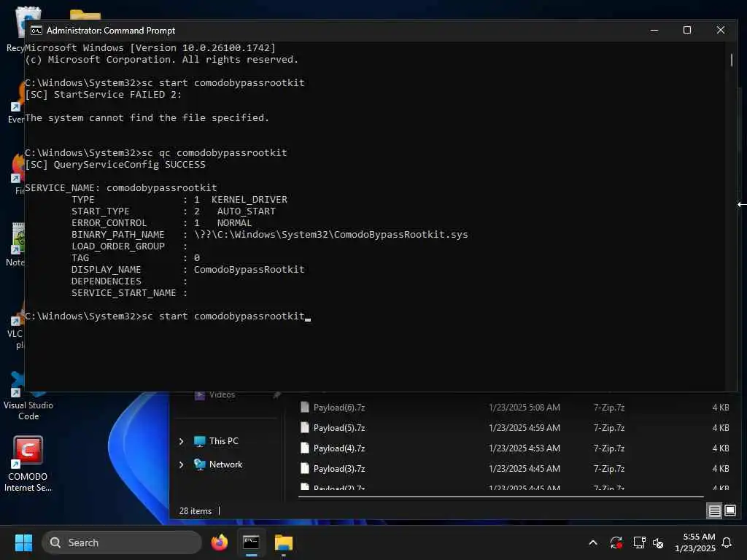Select Videos in Explorer quick access
The width and height of the screenshot is (747, 560).
pyautogui.click(x=222, y=394)
